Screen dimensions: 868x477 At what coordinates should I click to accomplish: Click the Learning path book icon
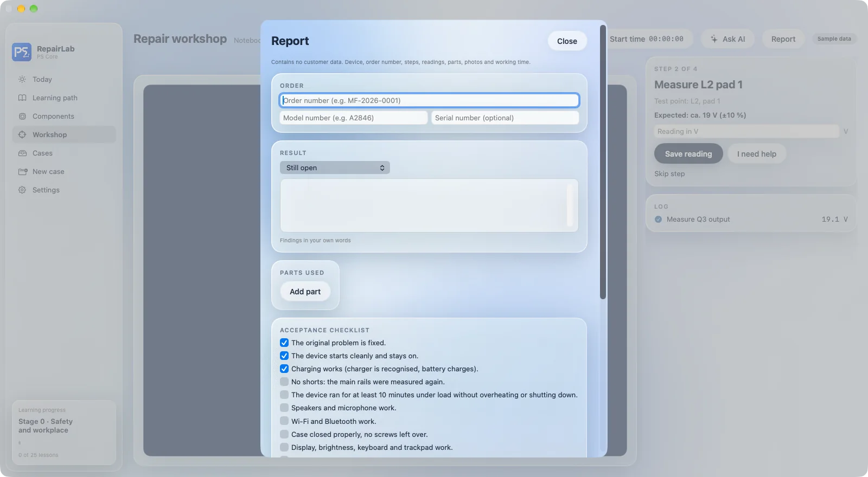pyautogui.click(x=22, y=98)
